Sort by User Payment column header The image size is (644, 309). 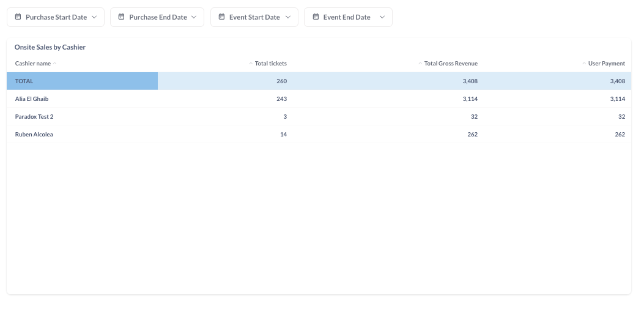(607, 63)
